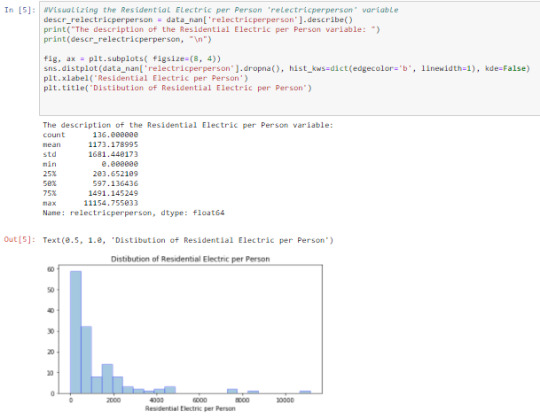Click the x-axis tick label 6000
This screenshot has width=540, height=419.
pos(199,400)
